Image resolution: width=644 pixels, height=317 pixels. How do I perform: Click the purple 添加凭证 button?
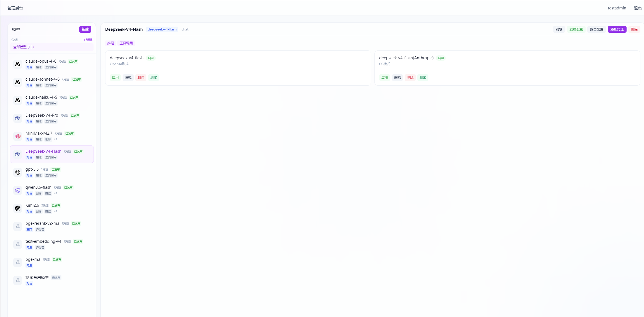[617, 29]
